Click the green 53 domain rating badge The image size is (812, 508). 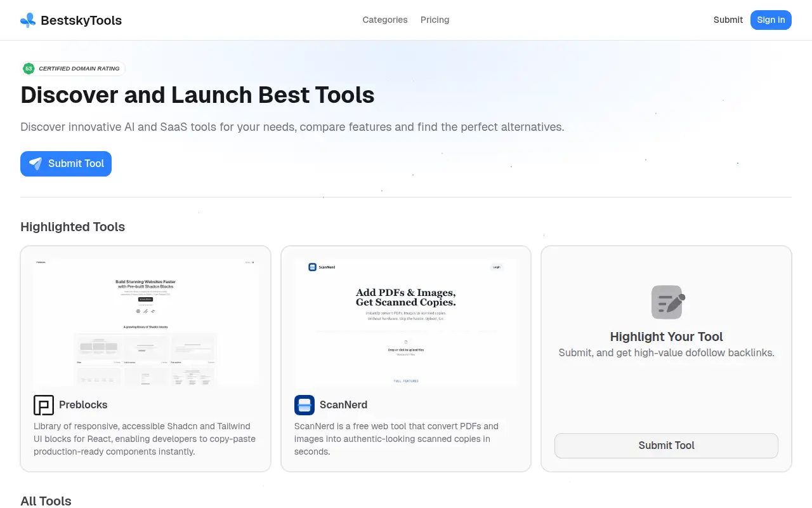(29, 69)
